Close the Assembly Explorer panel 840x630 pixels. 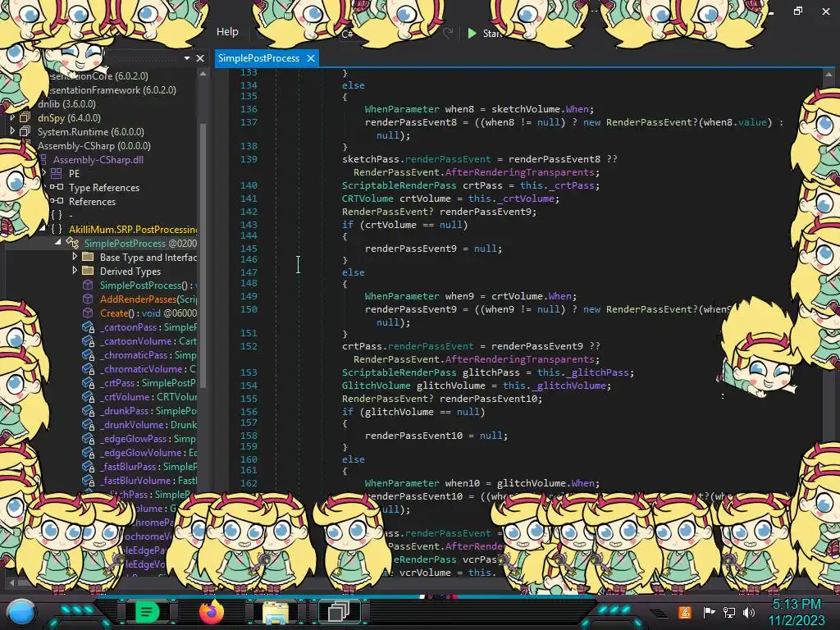click(x=200, y=58)
